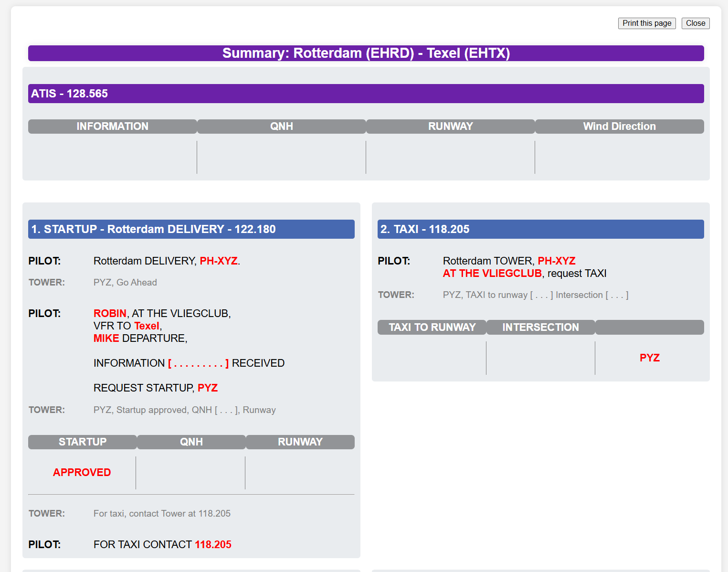Click the empty cell under Wind Direction
Image resolution: width=728 pixels, height=572 pixels.
619,157
